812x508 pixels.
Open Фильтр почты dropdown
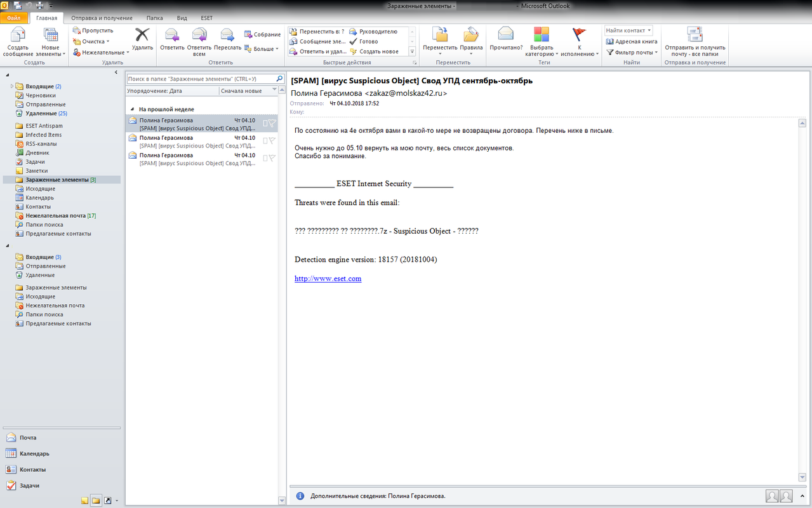tap(632, 52)
